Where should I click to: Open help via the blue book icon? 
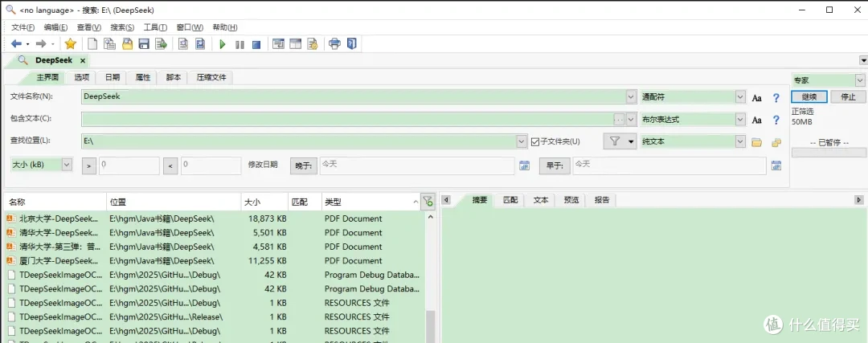coord(351,44)
